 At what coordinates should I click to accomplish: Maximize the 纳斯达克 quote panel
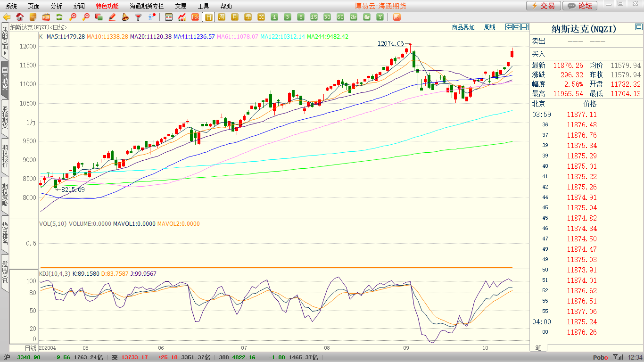tap(639, 26)
